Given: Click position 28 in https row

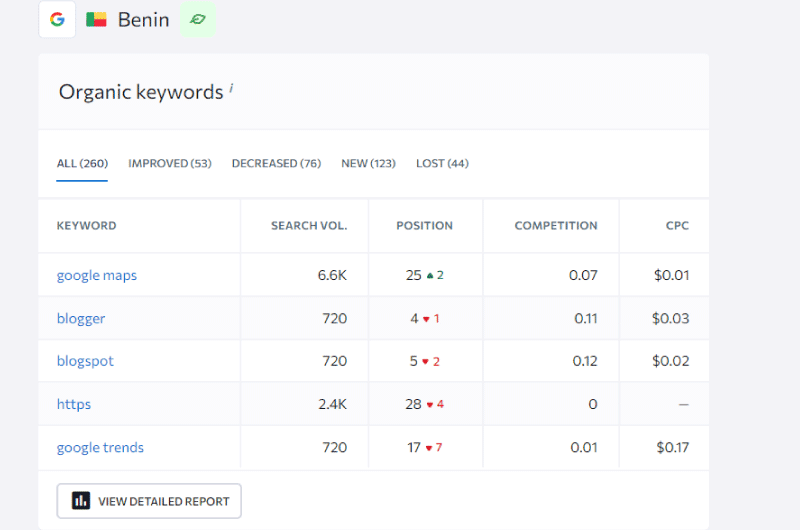Looking at the screenshot, I should click(413, 404).
